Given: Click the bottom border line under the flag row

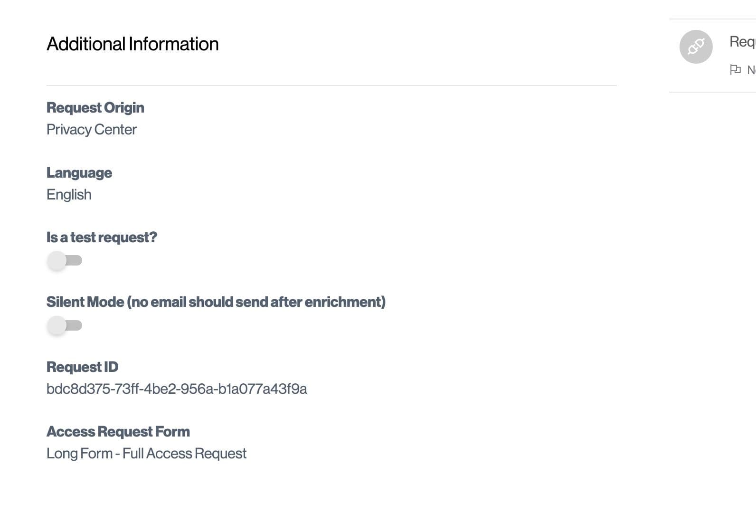Looking at the screenshot, I should (x=712, y=92).
